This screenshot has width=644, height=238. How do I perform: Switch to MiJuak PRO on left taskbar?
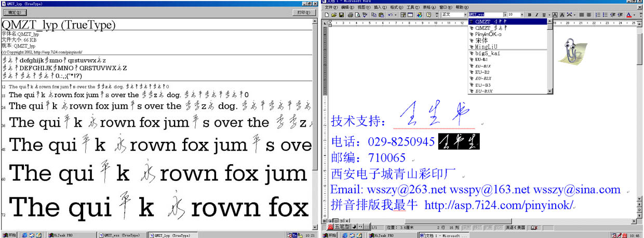click(x=71, y=235)
